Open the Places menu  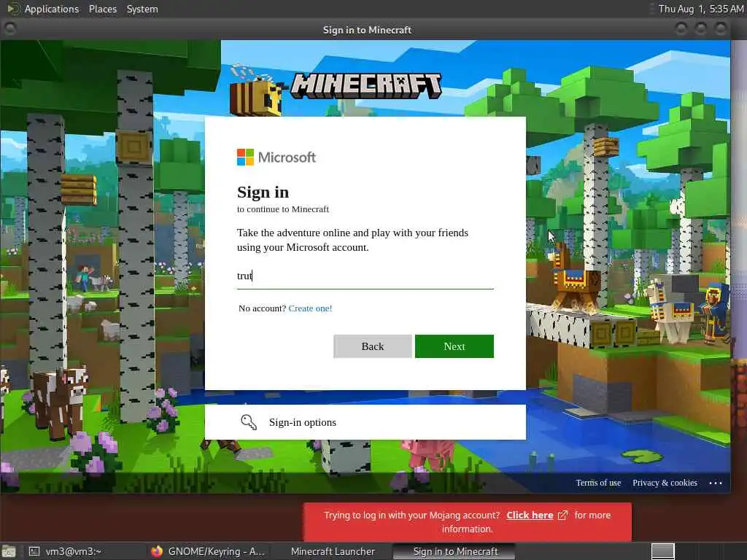(102, 9)
